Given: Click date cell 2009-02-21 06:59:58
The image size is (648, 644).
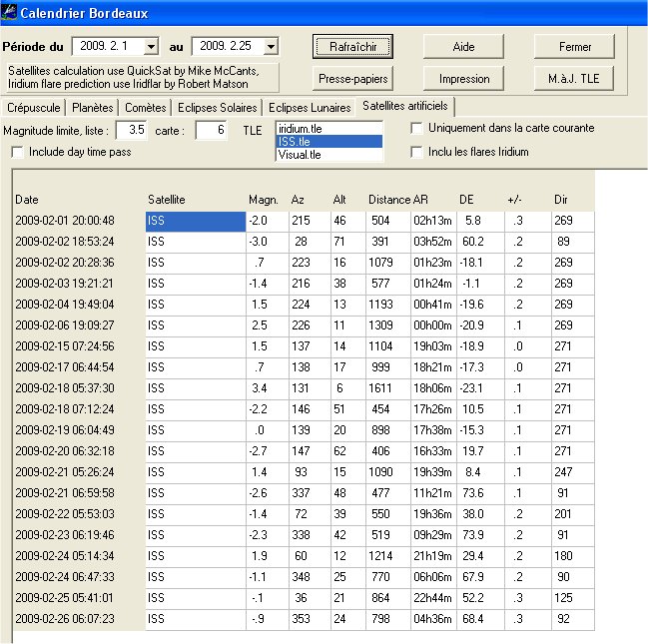Looking at the screenshot, I should (65, 493).
